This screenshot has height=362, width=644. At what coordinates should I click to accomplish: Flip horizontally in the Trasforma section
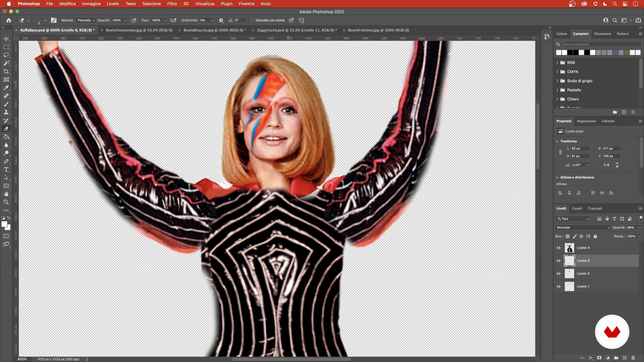click(x=606, y=165)
